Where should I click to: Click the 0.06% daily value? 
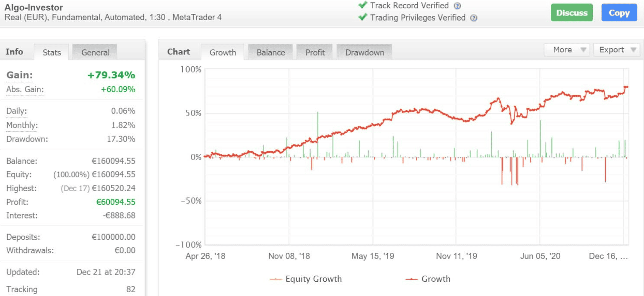[x=123, y=111]
